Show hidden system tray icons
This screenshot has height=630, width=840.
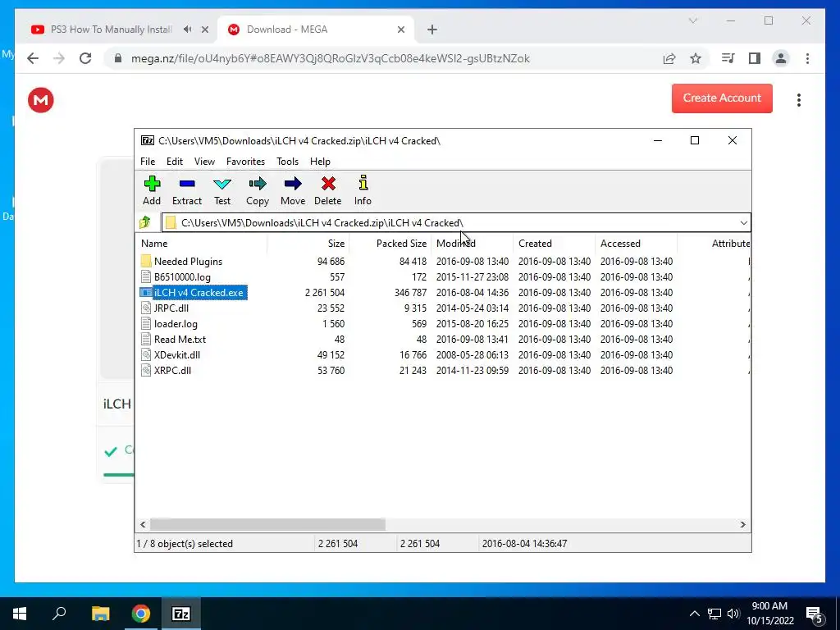pos(694,614)
